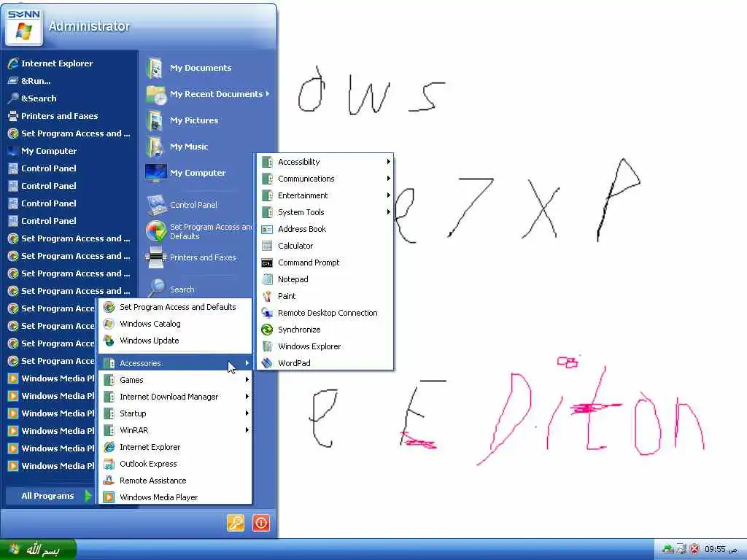Image resolution: width=747 pixels, height=560 pixels.
Task: Click the Printers and Faxes printer icon in right column
Action: click(x=156, y=257)
